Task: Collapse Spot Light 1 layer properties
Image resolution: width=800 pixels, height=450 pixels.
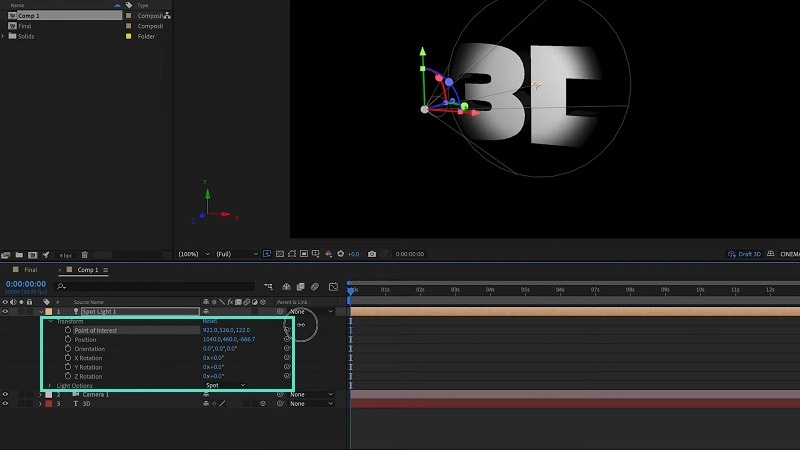Action: pyautogui.click(x=41, y=311)
